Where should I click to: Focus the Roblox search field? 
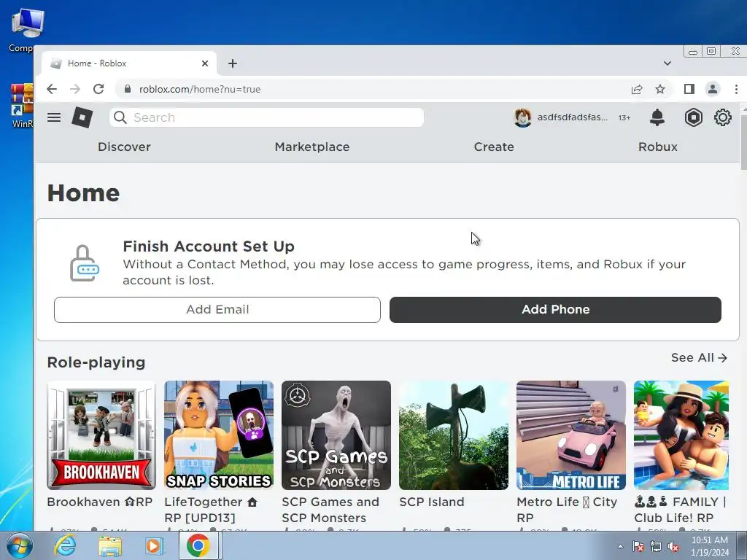tap(266, 117)
